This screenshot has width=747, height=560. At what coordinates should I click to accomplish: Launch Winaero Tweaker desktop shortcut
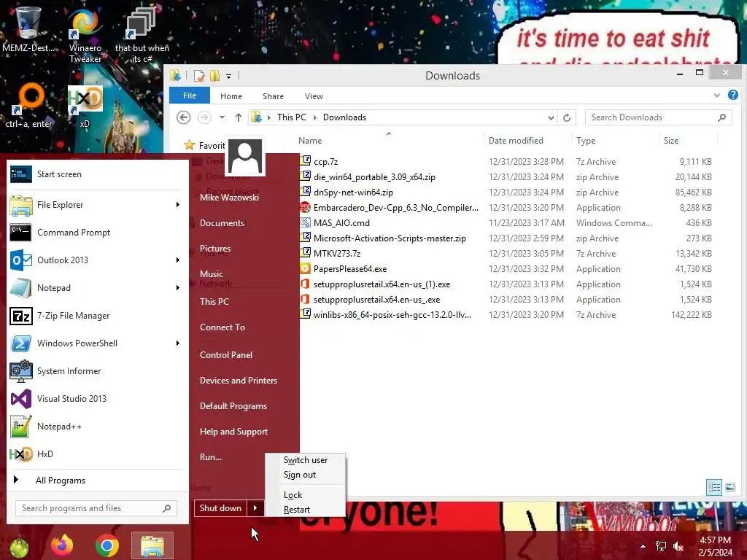(x=85, y=36)
